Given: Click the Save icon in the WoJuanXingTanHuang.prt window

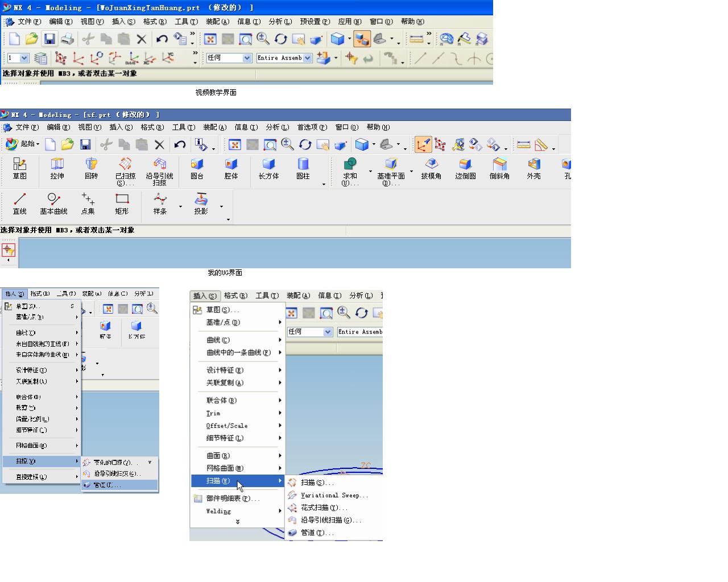Looking at the screenshot, I should tap(49, 39).
